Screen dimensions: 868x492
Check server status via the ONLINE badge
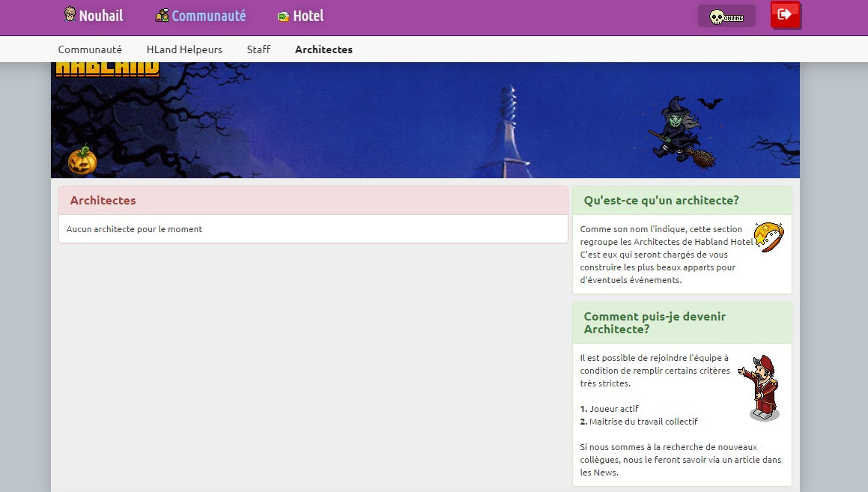pos(726,15)
